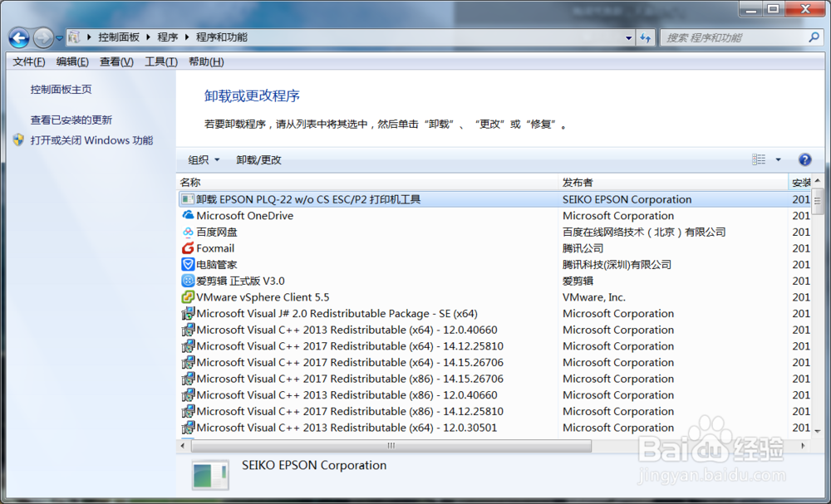Click the Back navigation arrow button
Image resolution: width=831 pixels, height=504 pixels.
(20, 37)
